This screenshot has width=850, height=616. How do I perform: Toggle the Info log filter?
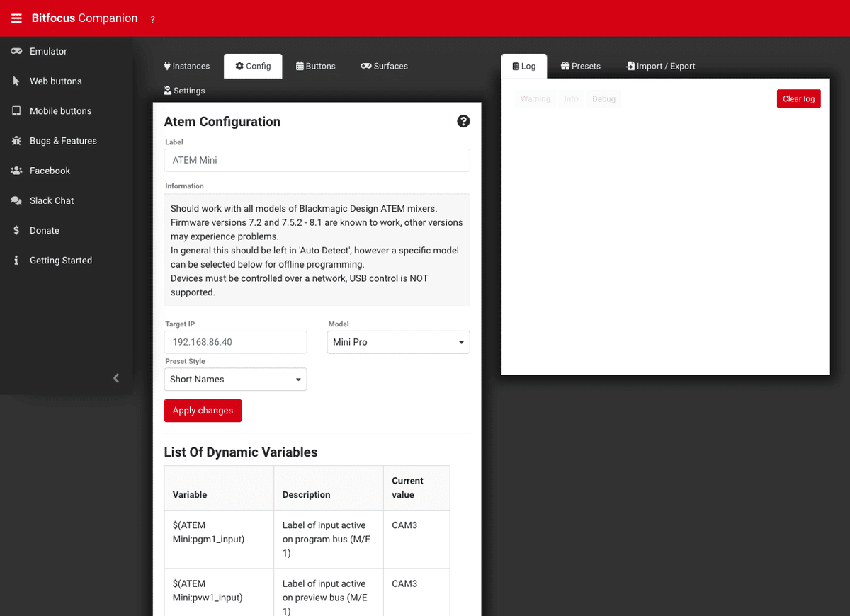click(x=572, y=99)
